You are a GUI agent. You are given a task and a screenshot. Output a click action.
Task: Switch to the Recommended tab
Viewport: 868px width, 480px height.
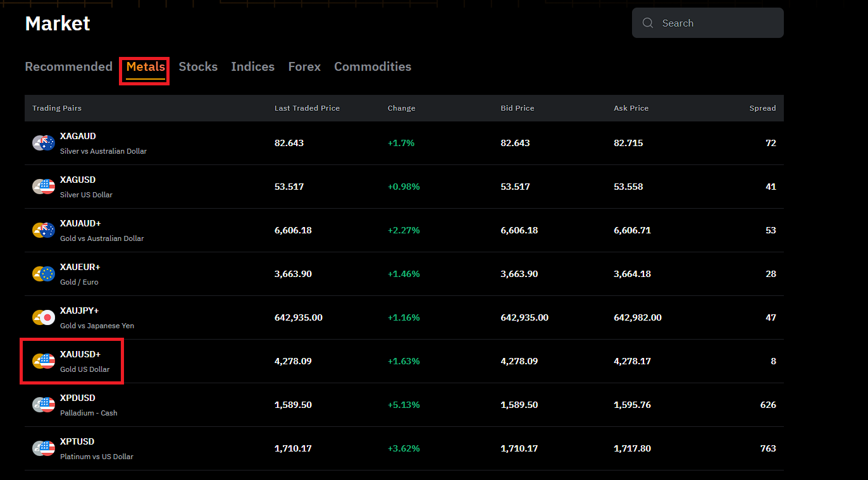tap(68, 66)
